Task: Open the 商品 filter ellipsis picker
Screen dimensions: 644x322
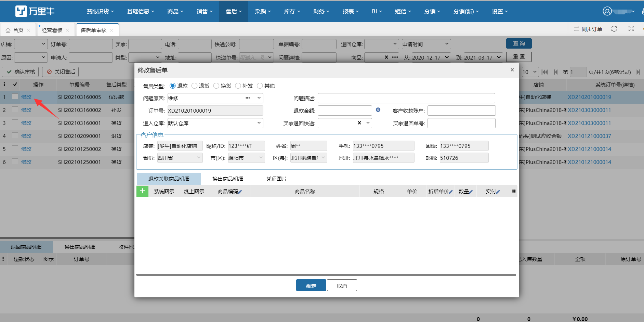Action: coord(395,57)
